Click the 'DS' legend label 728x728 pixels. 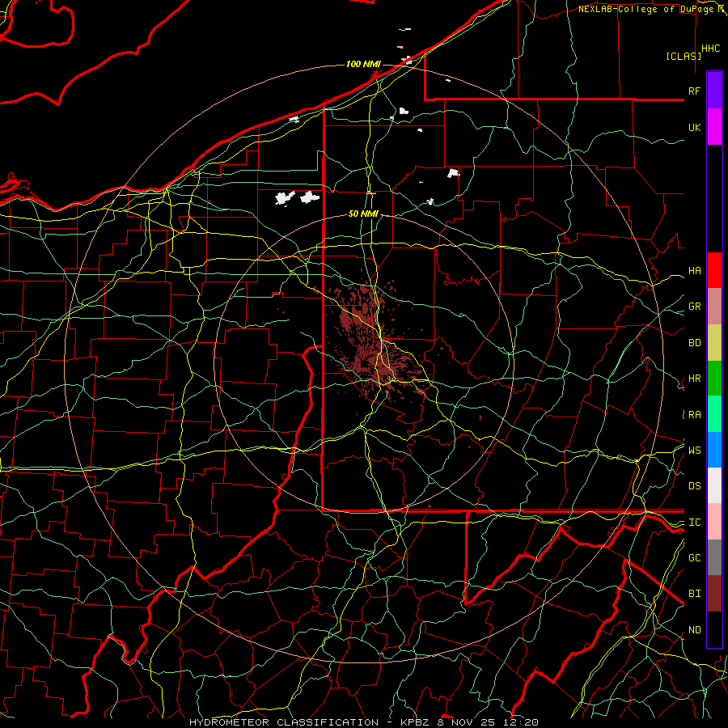click(694, 486)
